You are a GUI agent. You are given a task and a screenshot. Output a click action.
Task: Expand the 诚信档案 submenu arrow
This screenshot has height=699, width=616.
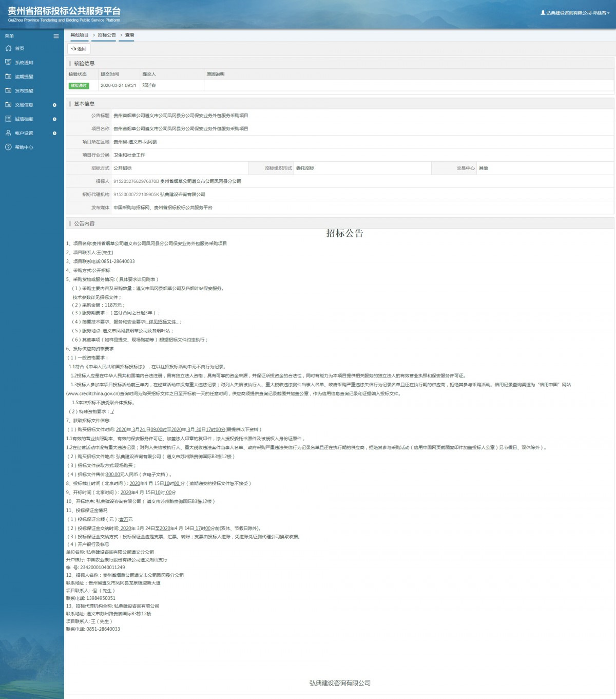(x=54, y=119)
